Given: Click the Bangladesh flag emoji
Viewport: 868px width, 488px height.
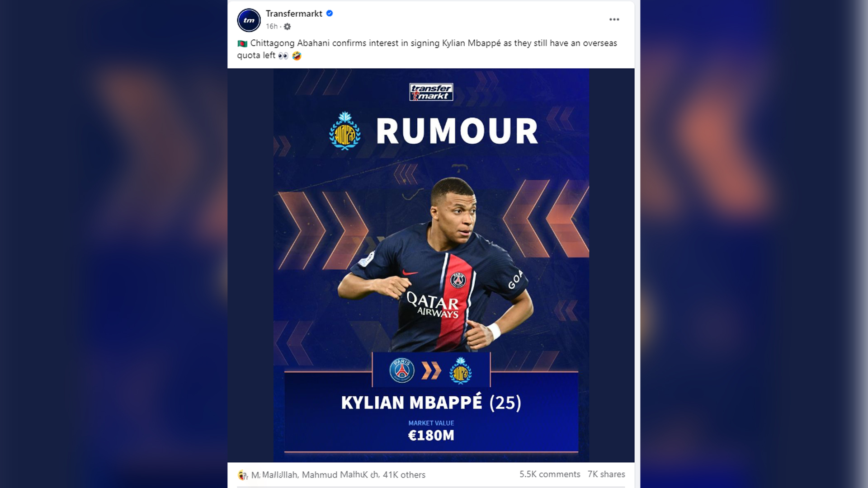Looking at the screenshot, I should click(242, 44).
